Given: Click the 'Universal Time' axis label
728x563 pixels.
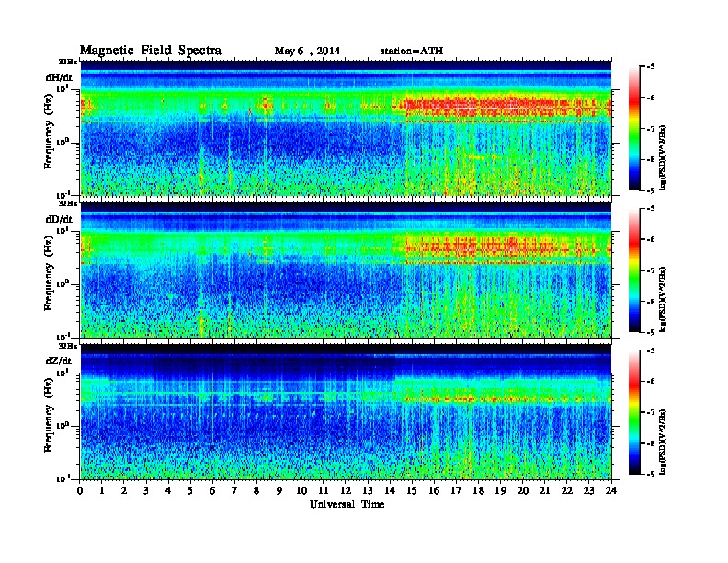Looking at the screenshot, I should (x=347, y=504).
